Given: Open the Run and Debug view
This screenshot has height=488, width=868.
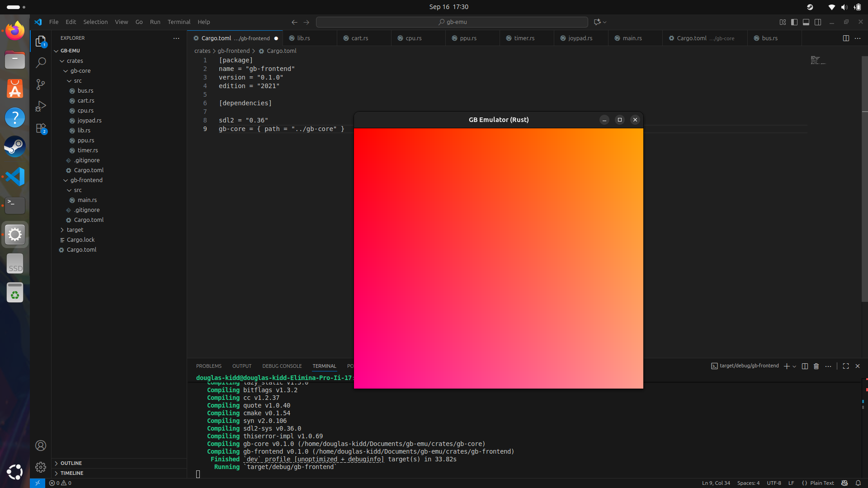Looking at the screenshot, I should pos(41,106).
